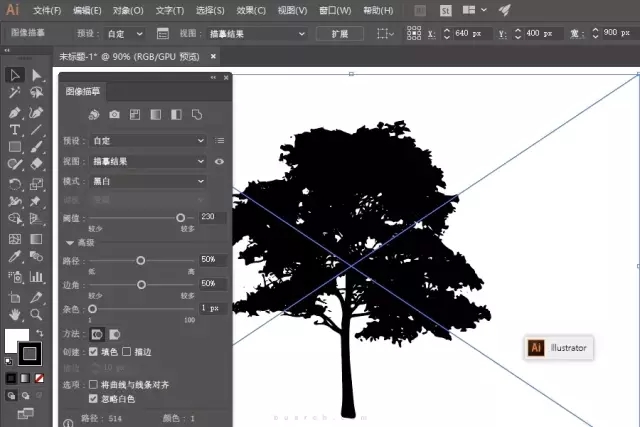This screenshot has width=640, height=427.
Task: Click the Auto-Color preset icon in Image Trace panel
Action: (94, 115)
